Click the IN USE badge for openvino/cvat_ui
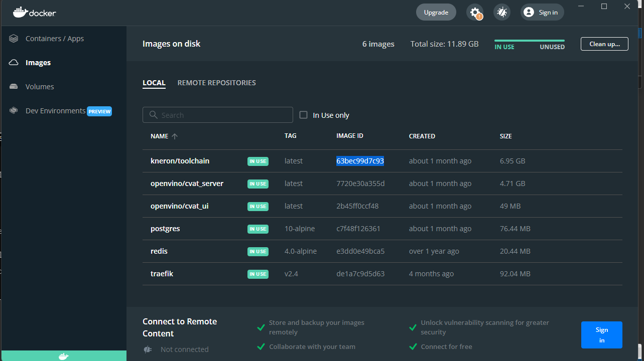The height and width of the screenshot is (361, 644). [258, 207]
